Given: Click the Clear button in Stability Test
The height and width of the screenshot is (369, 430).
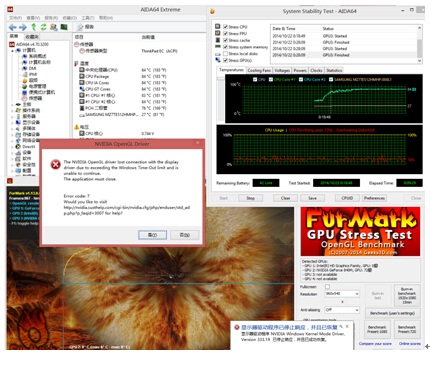Looking at the screenshot, I should pyautogui.click(x=285, y=198).
